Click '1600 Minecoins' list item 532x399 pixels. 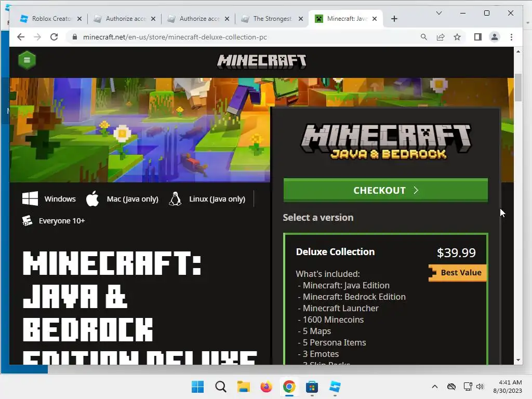(333, 320)
